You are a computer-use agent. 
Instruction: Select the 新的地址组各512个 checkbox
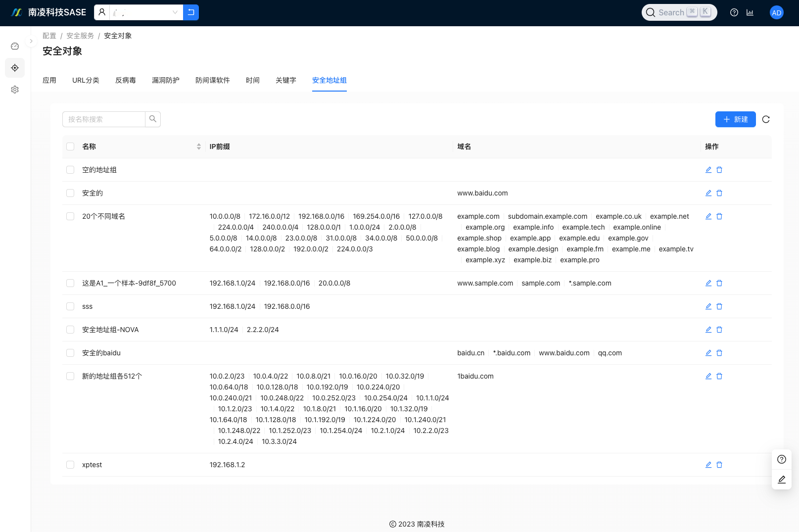(70, 376)
